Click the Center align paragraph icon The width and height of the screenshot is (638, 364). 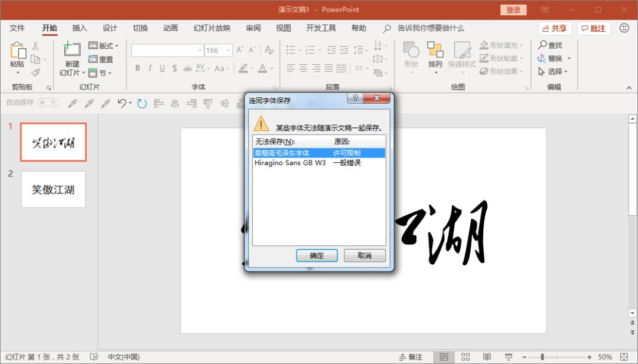pos(304,68)
